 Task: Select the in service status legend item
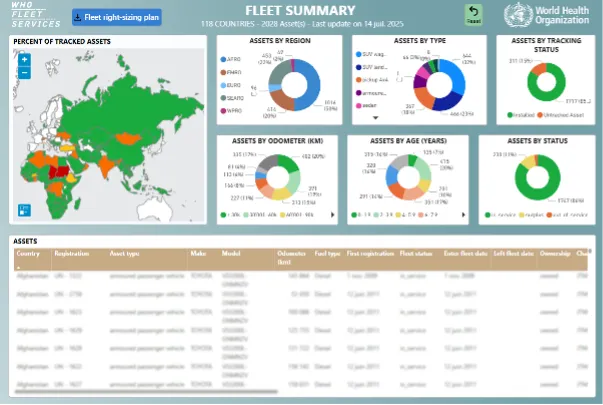501,215
